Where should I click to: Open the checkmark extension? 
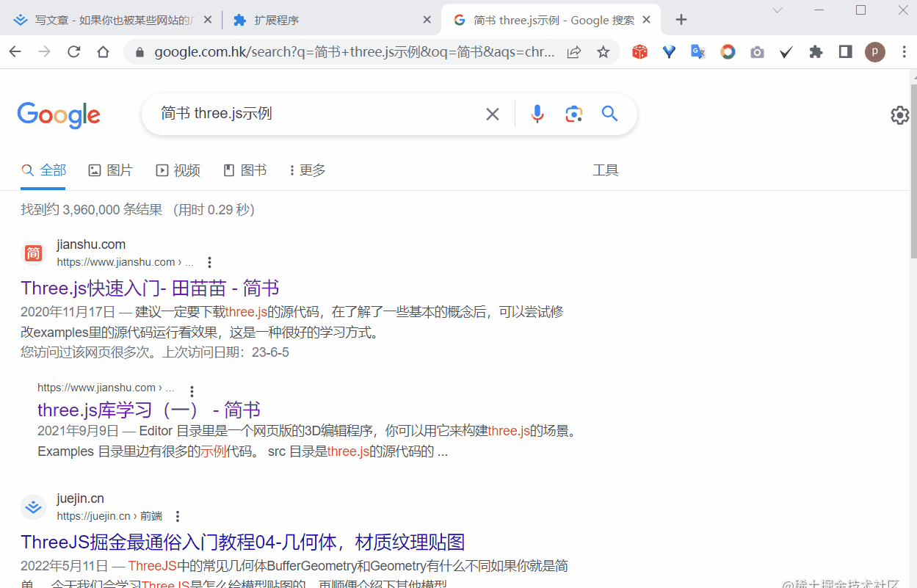[x=786, y=52]
